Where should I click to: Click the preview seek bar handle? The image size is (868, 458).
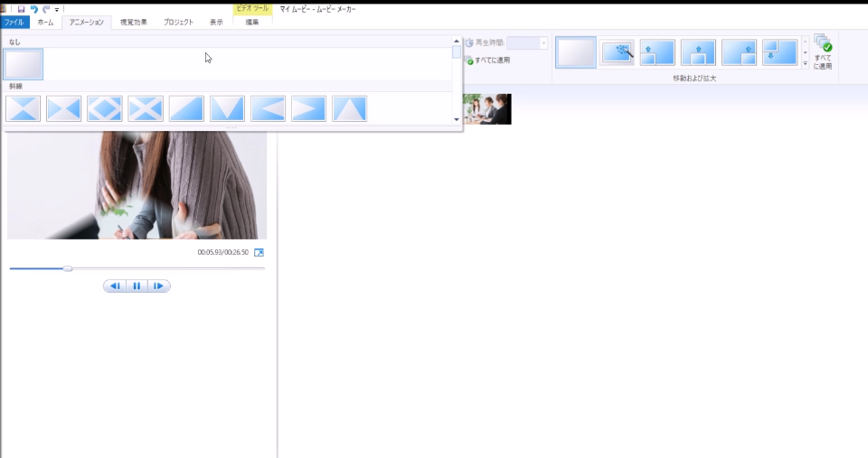pyautogui.click(x=68, y=269)
